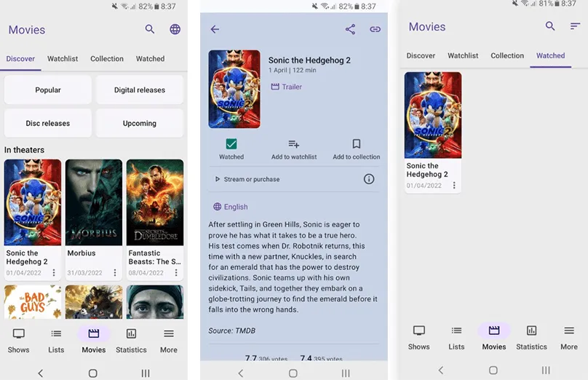Open overflow menu on Watched Sonic 2 card
Screen dimensions: 588x380
[454, 186]
